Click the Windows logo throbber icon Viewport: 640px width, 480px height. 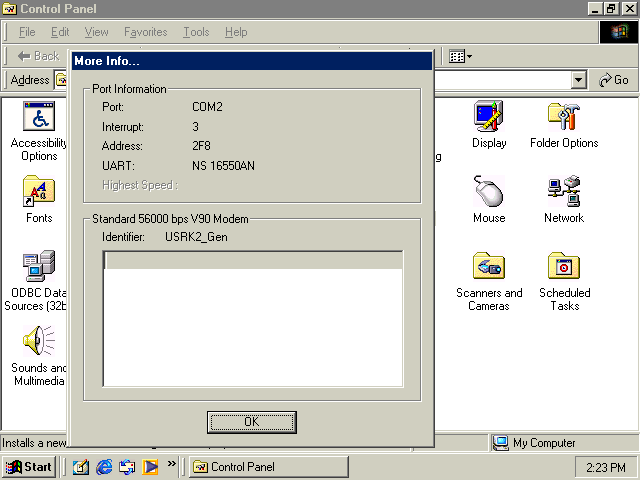(619, 32)
